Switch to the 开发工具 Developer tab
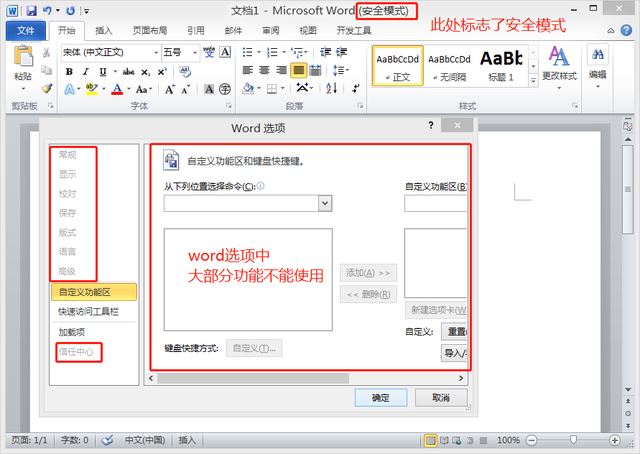Image resolution: width=640 pixels, height=454 pixels. click(x=354, y=31)
